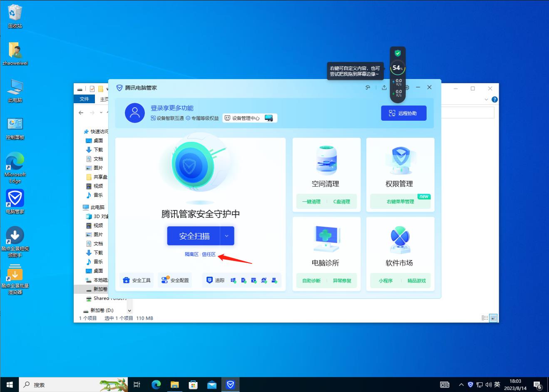
Task: Click the document protection status icon
Action: (243, 280)
